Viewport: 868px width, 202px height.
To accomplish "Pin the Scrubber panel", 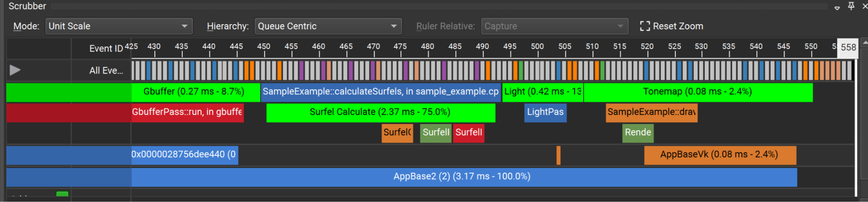I will [x=851, y=6].
